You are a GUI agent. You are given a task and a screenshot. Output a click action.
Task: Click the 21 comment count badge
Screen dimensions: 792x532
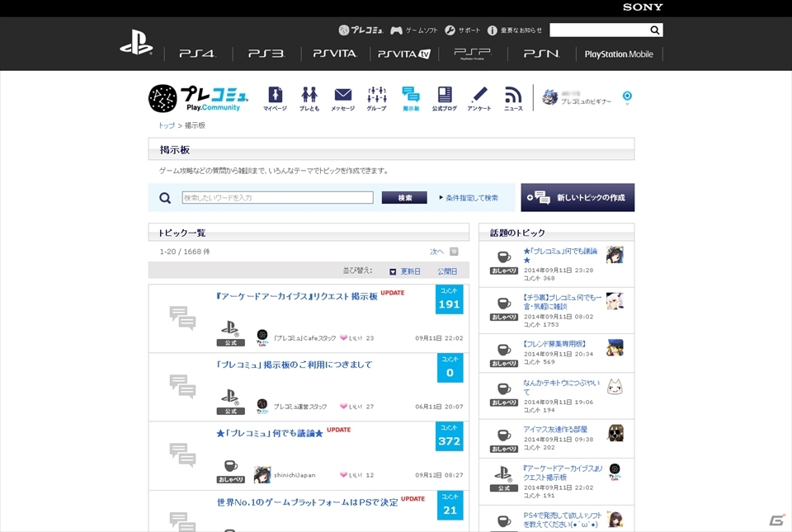[x=450, y=506]
